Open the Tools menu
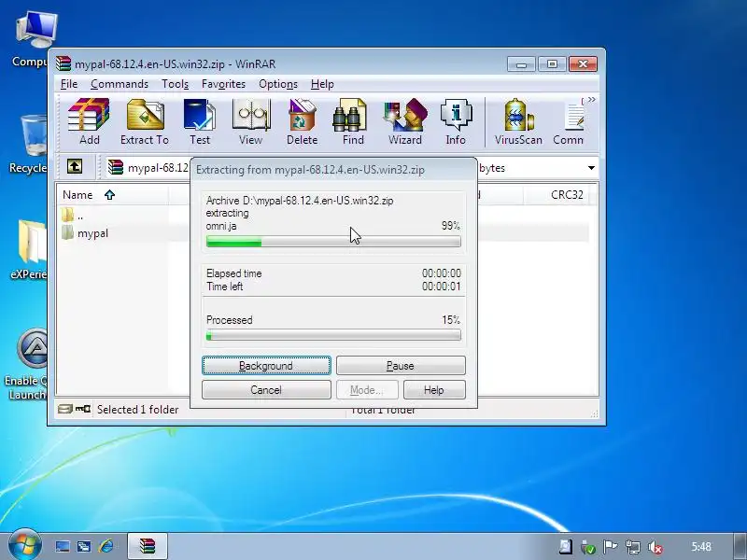The height and width of the screenshot is (560, 747). click(175, 84)
